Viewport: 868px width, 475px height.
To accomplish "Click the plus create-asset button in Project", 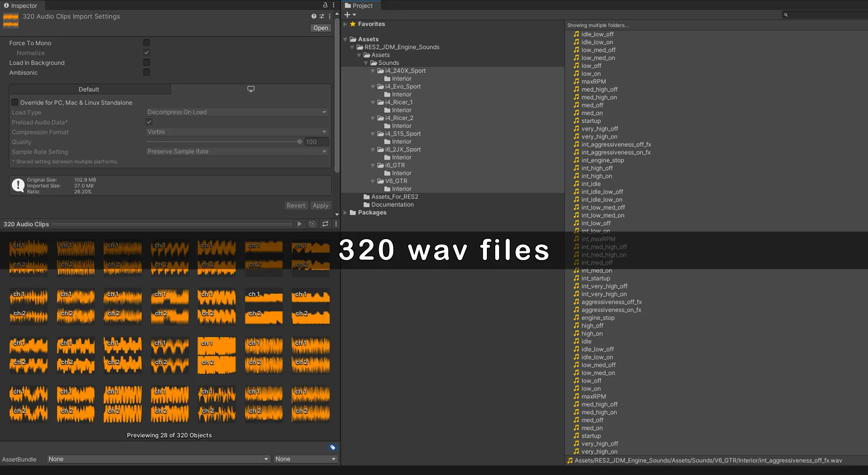I will [x=347, y=15].
